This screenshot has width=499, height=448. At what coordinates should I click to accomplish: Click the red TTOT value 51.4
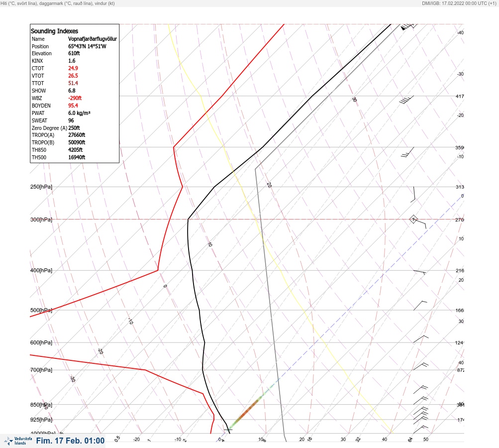73,83
